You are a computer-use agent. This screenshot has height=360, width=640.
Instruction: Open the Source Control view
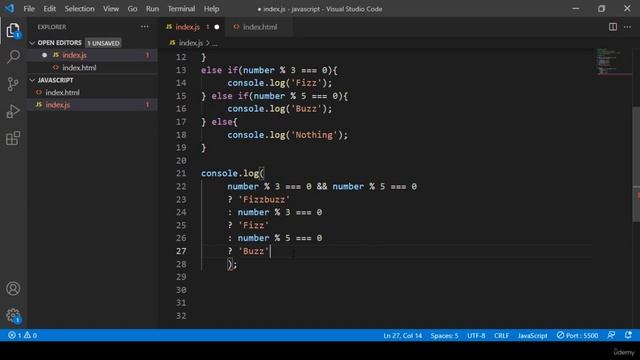(13, 84)
